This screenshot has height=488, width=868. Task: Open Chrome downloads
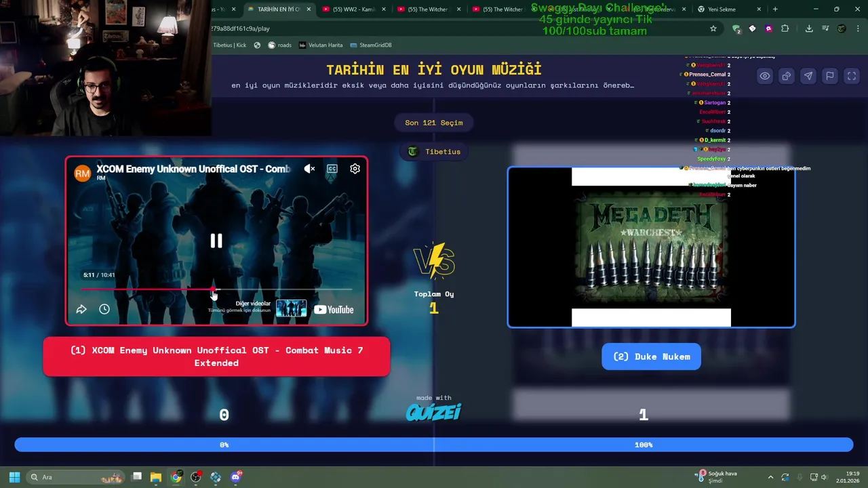click(809, 28)
